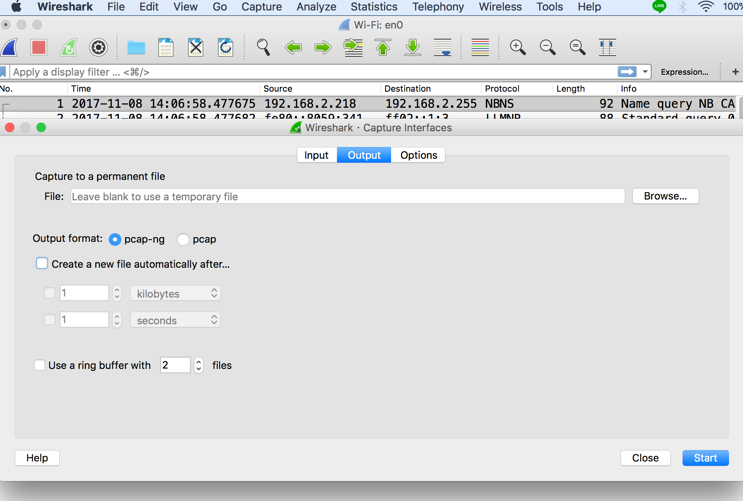This screenshot has height=501, width=743.
Task: Open the Analyze menu
Action: (x=317, y=7)
